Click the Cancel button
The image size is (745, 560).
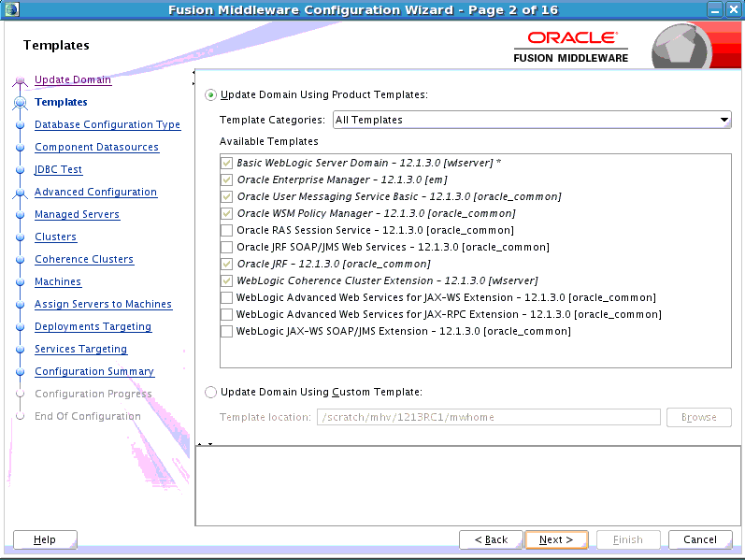[700, 540]
